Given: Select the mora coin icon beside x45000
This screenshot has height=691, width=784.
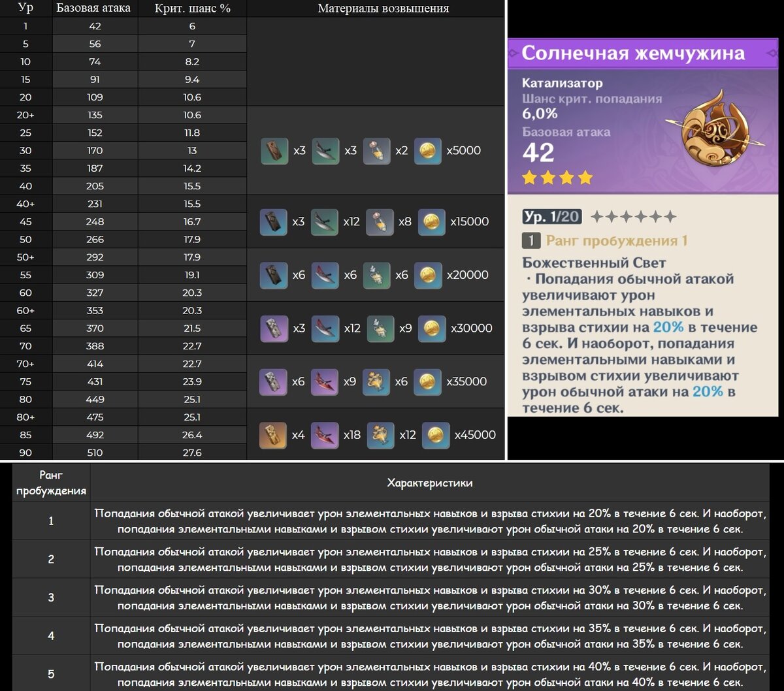Looking at the screenshot, I should (x=436, y=435).
